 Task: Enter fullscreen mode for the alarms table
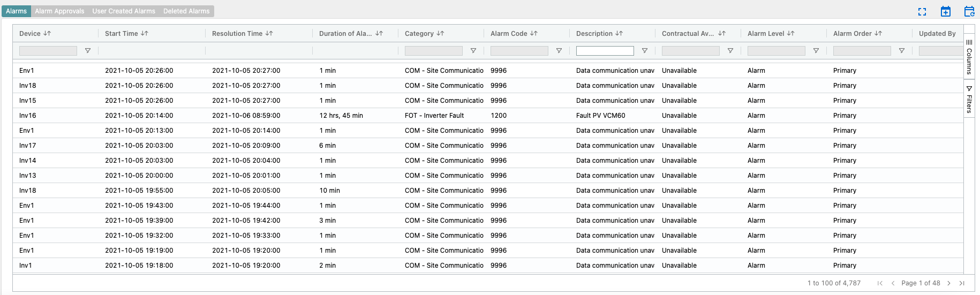[x=922, y=12]
